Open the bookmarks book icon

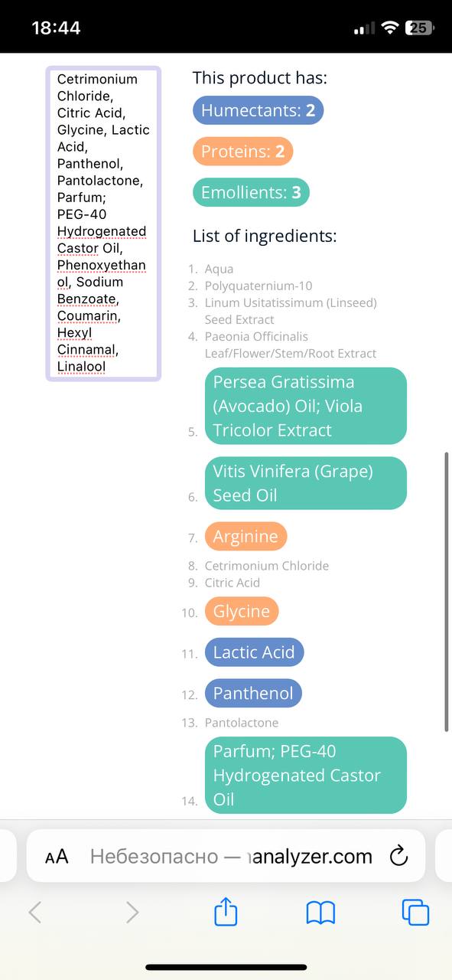point(320,912)
